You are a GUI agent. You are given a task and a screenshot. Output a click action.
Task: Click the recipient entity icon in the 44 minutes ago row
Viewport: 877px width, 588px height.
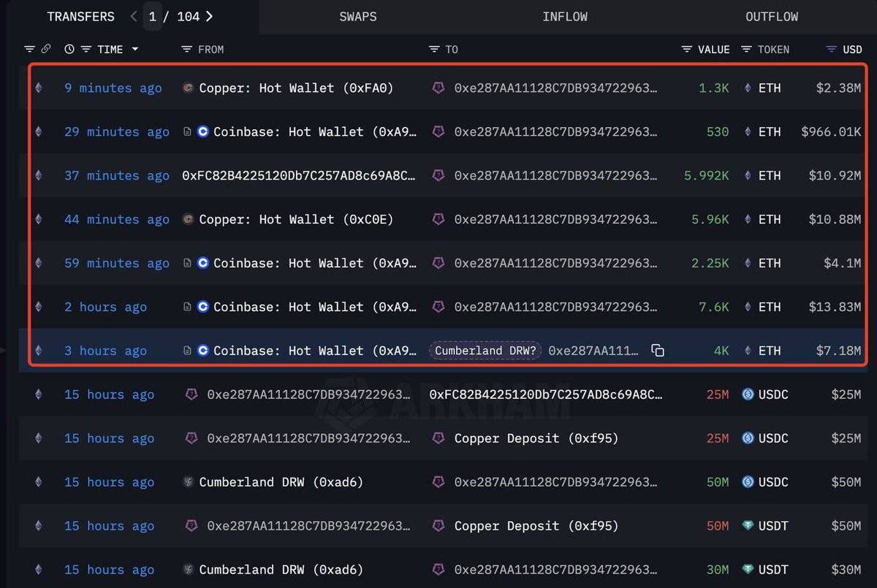tap(438, 219)
